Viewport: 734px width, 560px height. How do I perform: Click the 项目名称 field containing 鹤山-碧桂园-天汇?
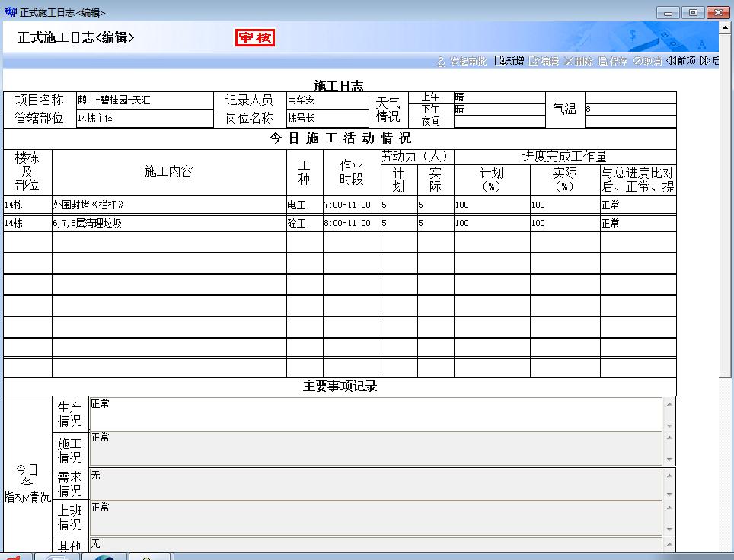coord(145,100)
